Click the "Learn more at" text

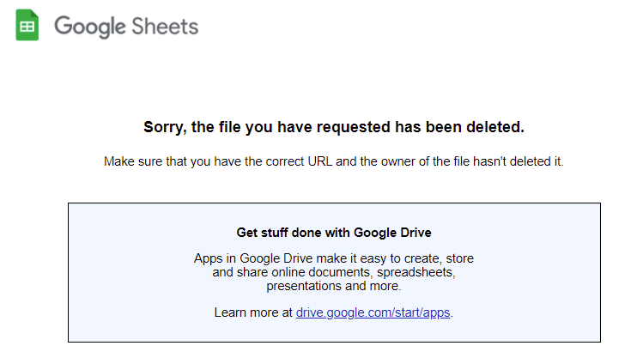252,312
